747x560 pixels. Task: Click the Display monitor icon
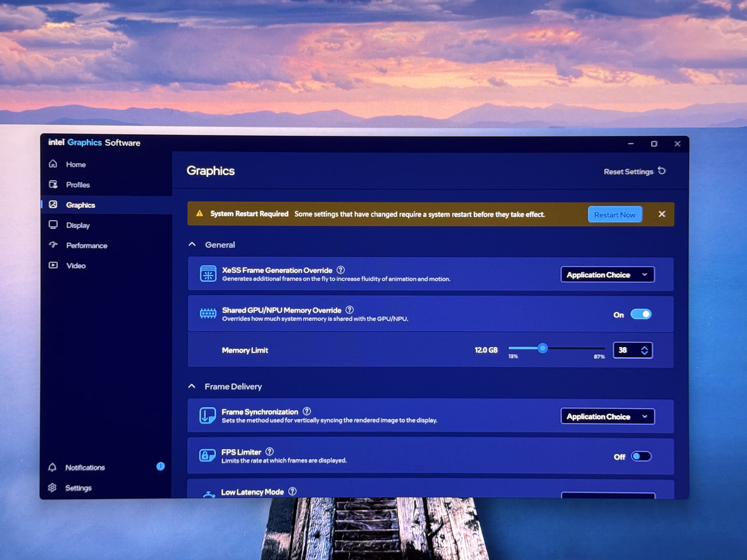(53, 225)
